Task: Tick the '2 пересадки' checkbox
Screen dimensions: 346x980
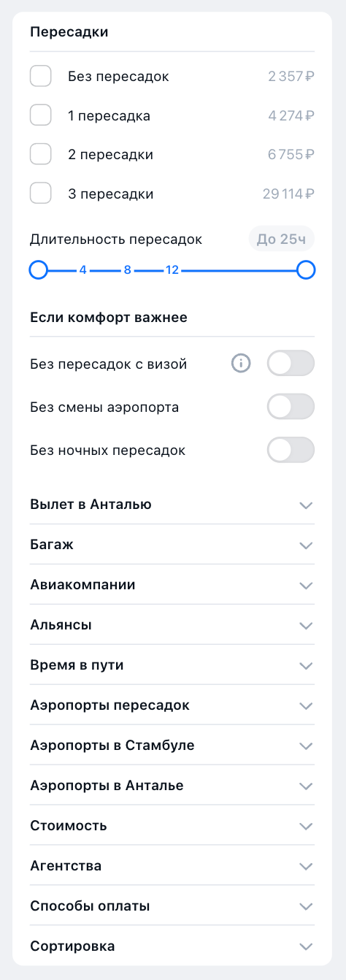Action: pyautogui.click(x=40, y=155)
